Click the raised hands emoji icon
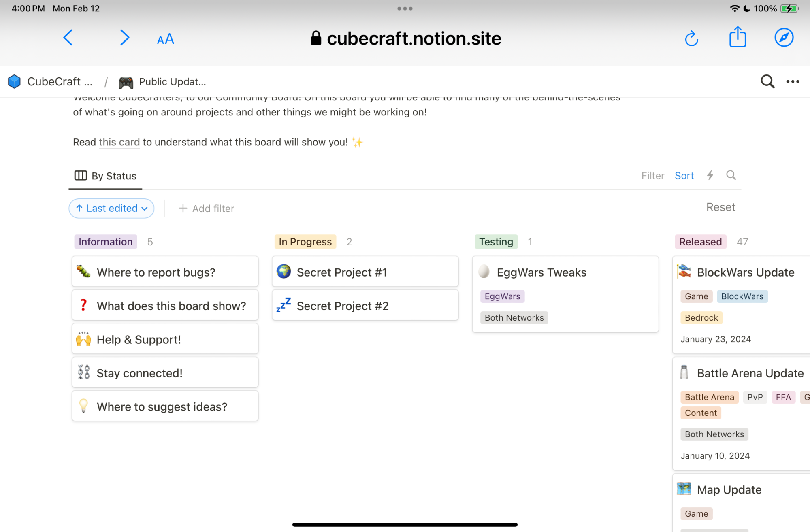Viewport: 810px width, 532px height. 83,338
